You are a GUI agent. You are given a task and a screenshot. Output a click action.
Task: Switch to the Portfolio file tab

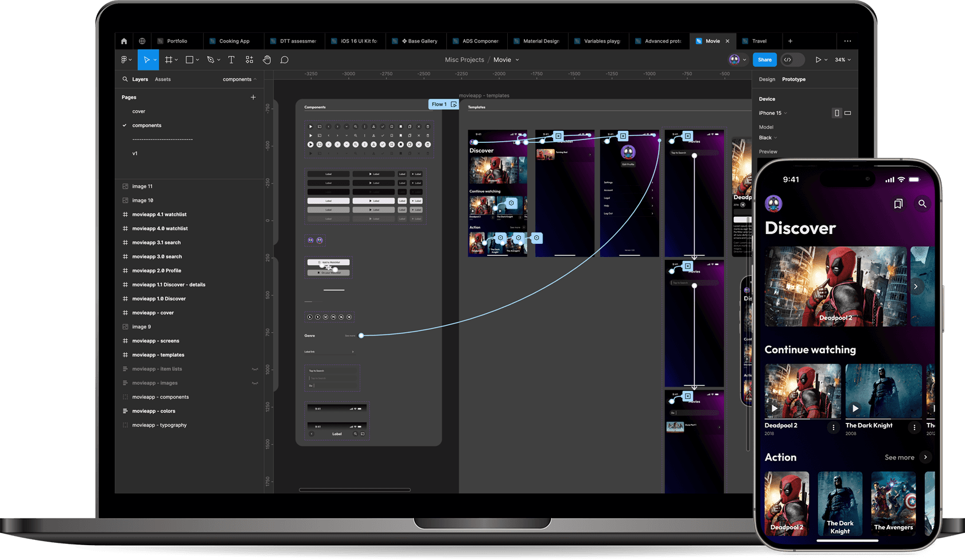177,41
